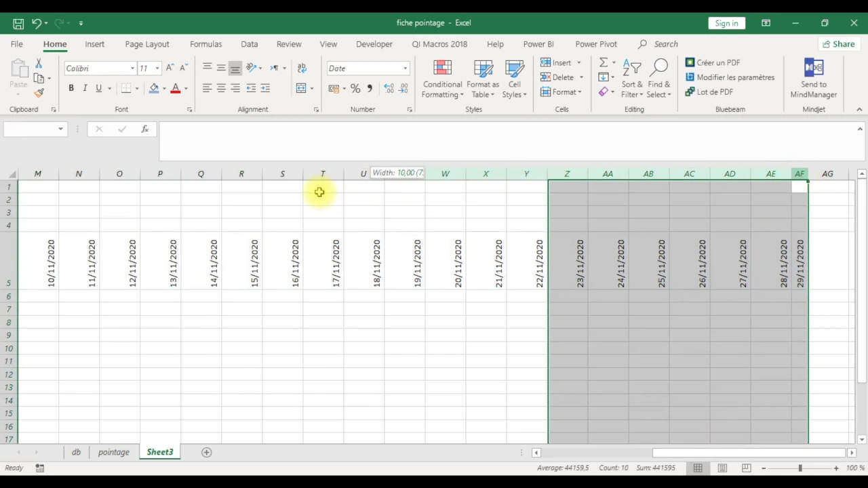Click the Sign in button
Image resolution: width=868 pixels, height=488 pixels.
[726, 23]
